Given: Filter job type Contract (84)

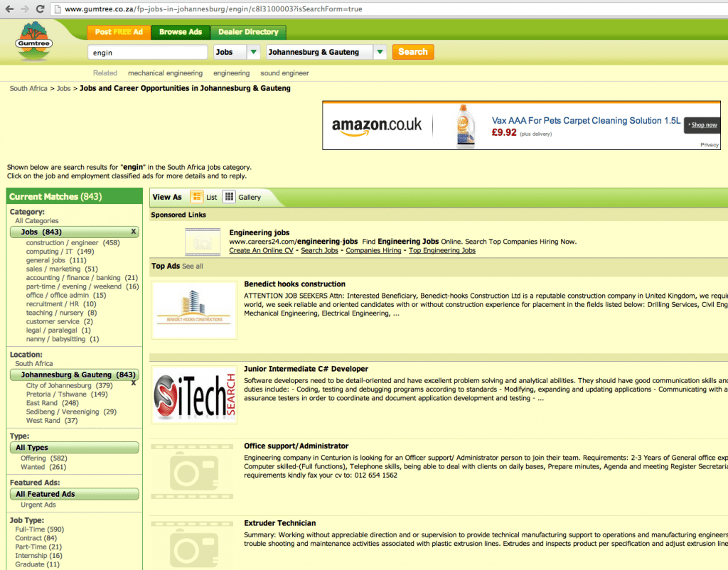Looking at the screenshot, I should (36, 538).
